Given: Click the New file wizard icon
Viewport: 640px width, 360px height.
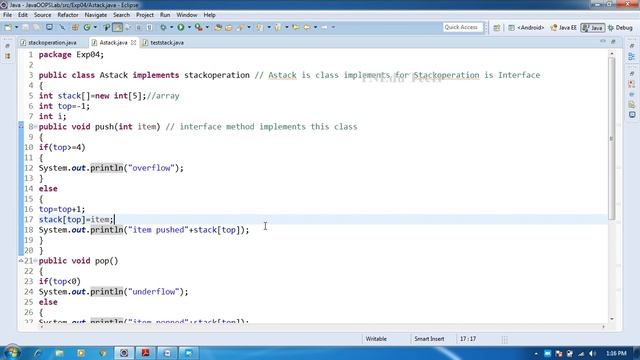Looking at the screenshot, I should coord(8,27).
